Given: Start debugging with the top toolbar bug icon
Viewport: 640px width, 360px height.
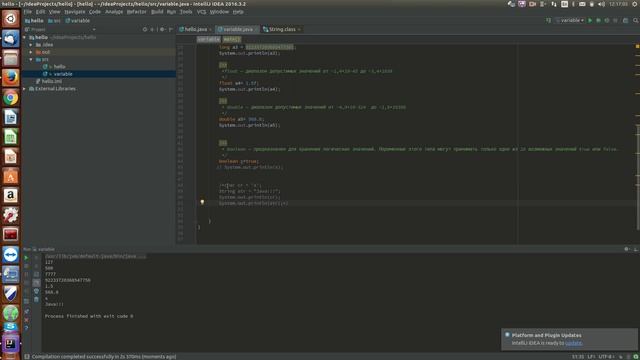Looking at the screenshot, I should [x=598, y=20].
